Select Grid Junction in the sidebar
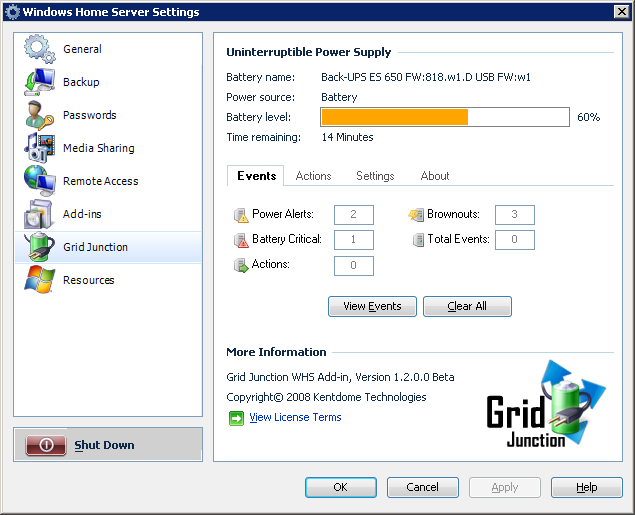The height and width of the screenshot is (515, 635). click(108, 247)
